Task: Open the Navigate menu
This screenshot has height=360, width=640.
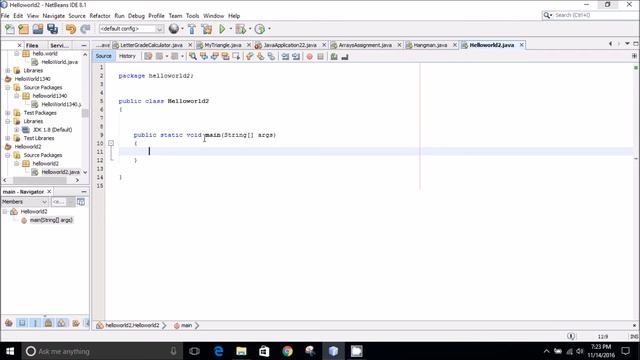Action: coord(53,16)
